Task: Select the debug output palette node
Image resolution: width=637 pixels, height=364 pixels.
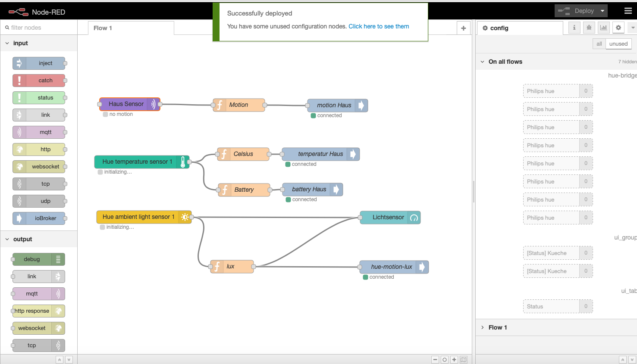Action: [x=39, y=259]
